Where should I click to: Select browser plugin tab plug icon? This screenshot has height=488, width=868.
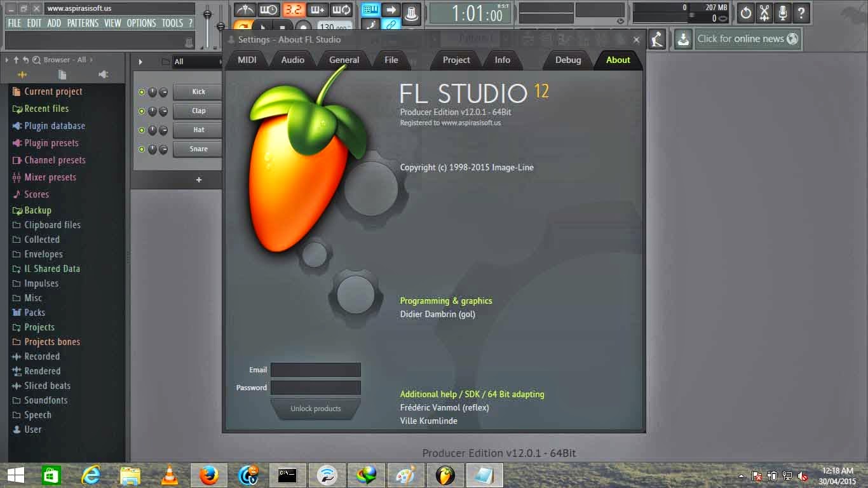pyautogui.click(x=104, y=74)
